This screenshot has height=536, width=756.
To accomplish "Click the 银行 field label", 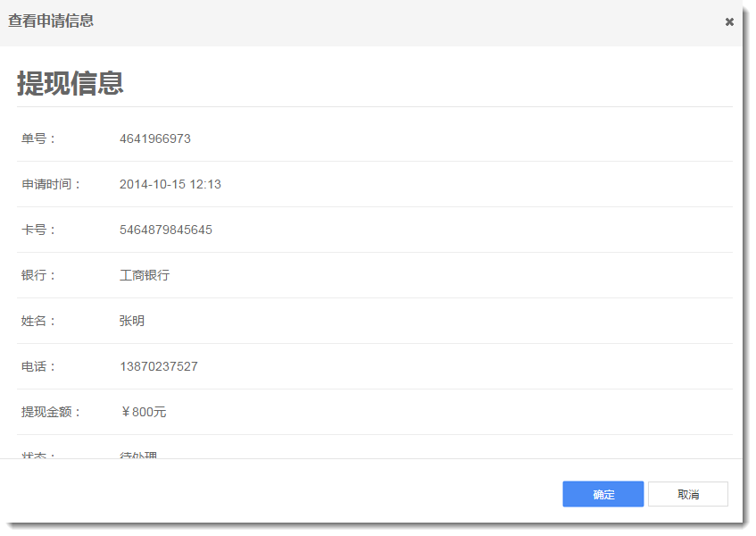I will [38, 275].
